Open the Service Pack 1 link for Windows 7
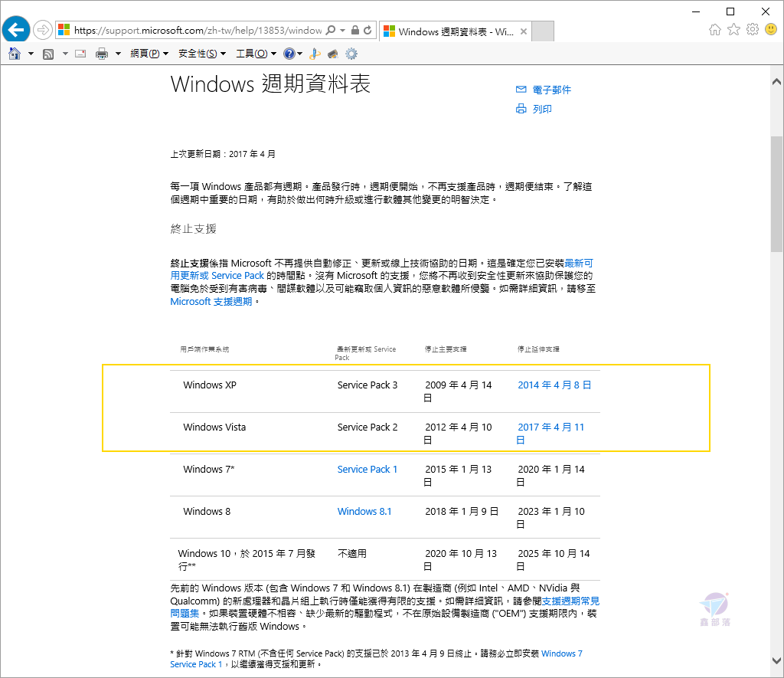Image resolution: width=784 pixels, height=678 pixels. click(367, 470)
